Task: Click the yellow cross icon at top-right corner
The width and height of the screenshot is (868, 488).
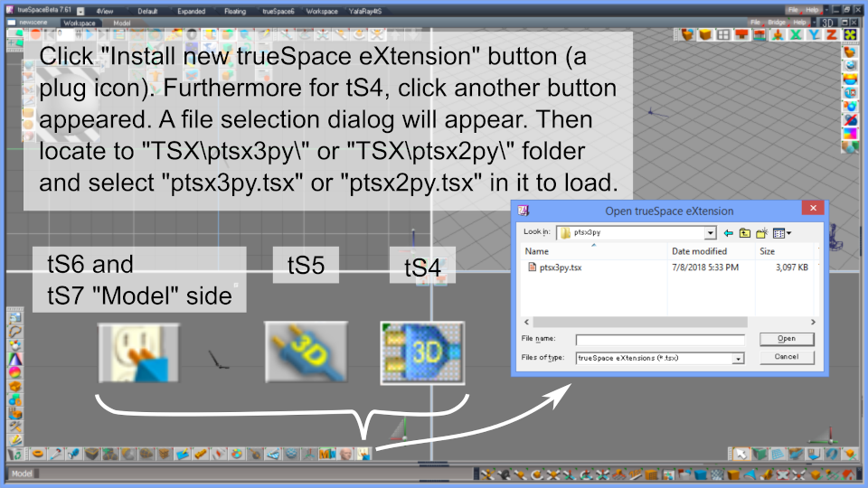Action: click(x=850, y=35)
